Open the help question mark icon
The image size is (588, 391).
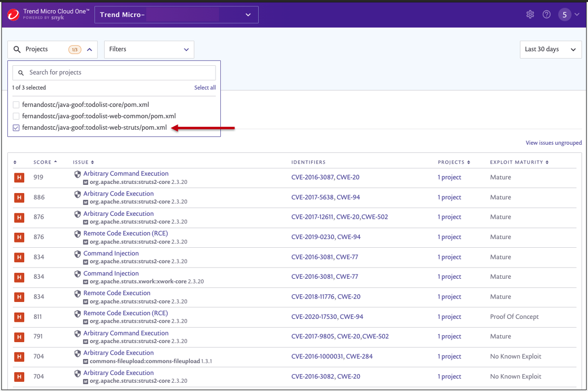tap(546, 15)
